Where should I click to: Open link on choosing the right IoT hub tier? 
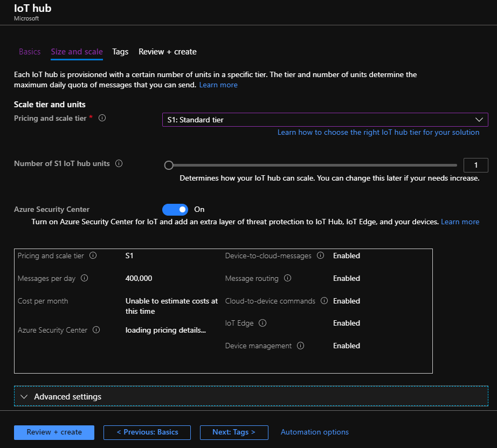(x=378, y=132)
